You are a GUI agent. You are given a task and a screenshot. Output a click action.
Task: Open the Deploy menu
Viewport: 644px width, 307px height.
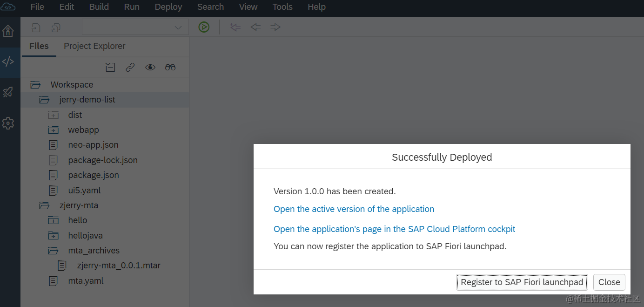click(x=168, y=7)
